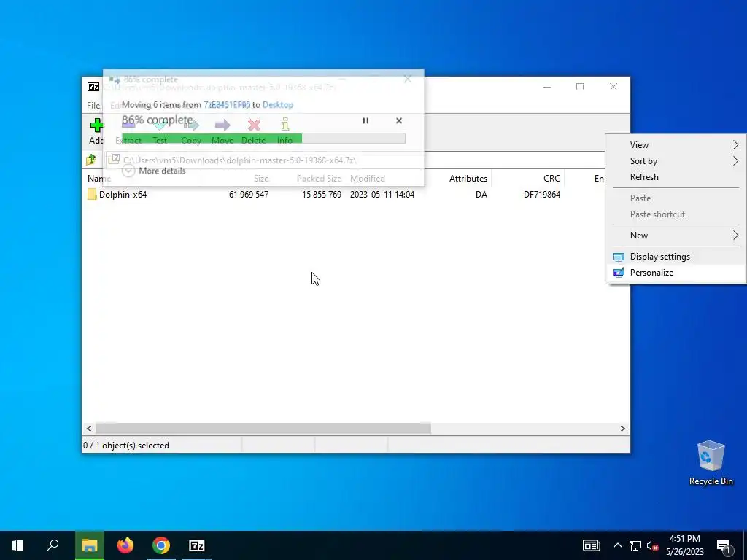This screenshot has width=747, height=560.
Task: Pause the file move operation
Action: click(365, 120)
